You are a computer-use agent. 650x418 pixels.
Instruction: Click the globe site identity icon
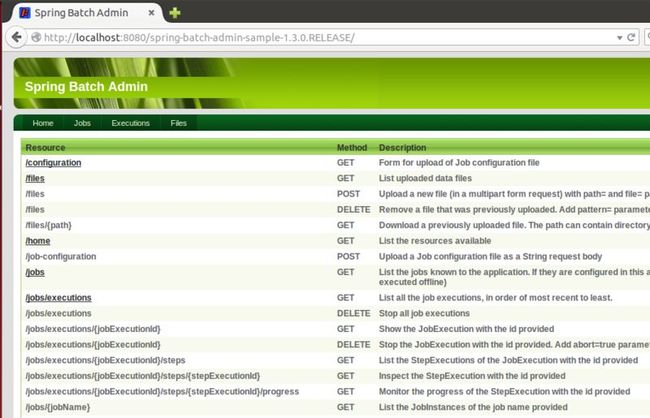pyautogui.click(x=36, y=37)
